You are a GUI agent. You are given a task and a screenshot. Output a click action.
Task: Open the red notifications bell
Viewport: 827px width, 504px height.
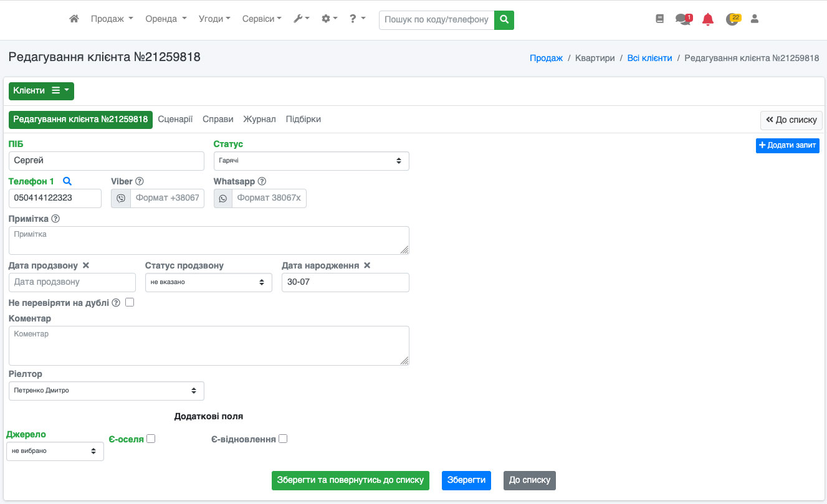(x=708, y=19)
